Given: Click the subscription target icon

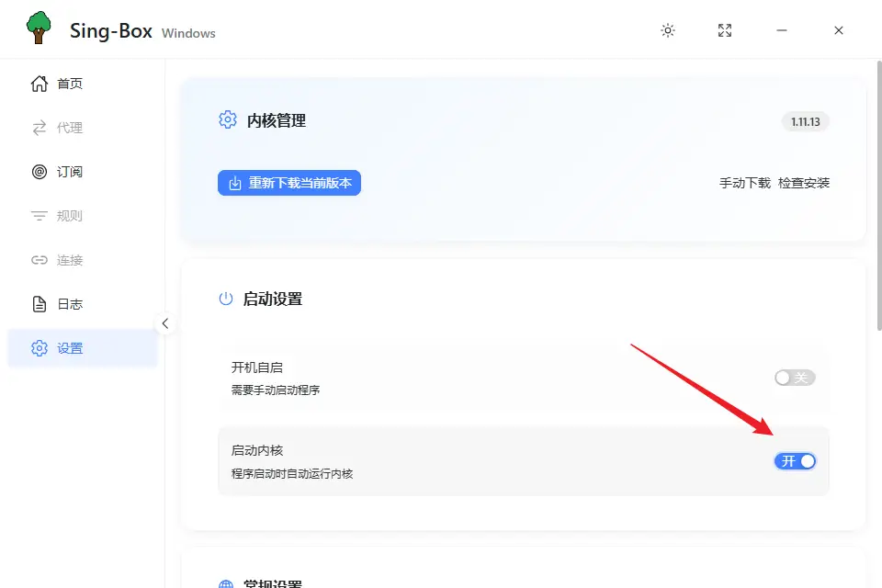Looking at the screenshot, I should tap(39, 172).
